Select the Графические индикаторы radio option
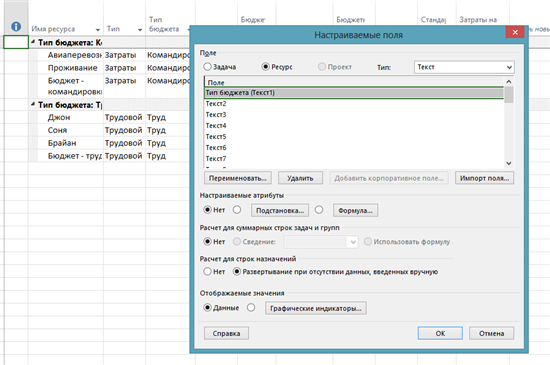This screenshot has width=550, height=365. (251, 307)
